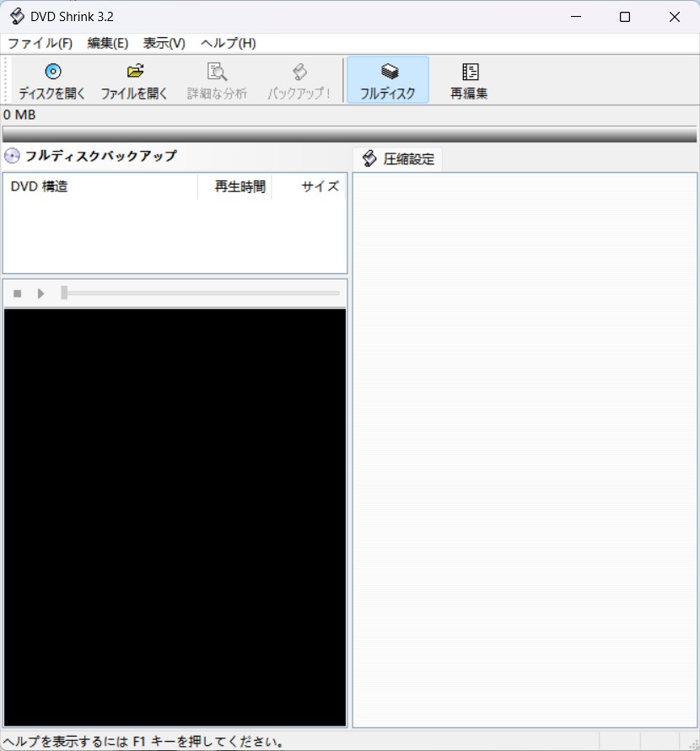Click the フルディスクバックアップ heading text

click(x=101, y=156)
